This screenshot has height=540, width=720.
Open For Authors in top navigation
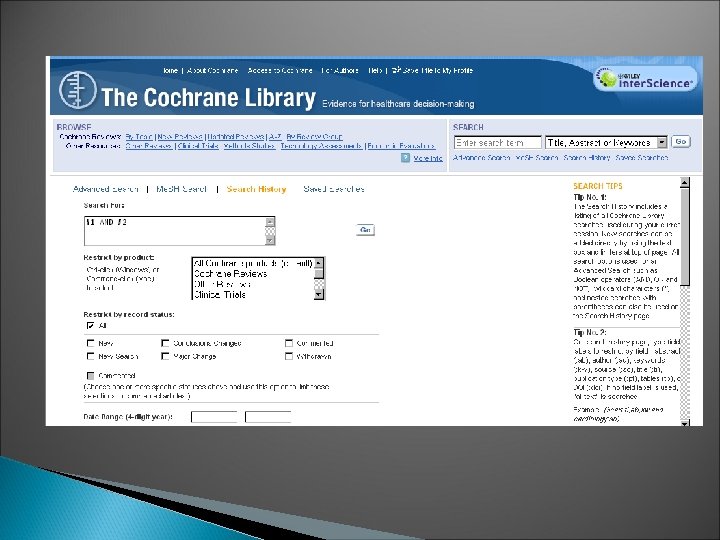point(340,70)
